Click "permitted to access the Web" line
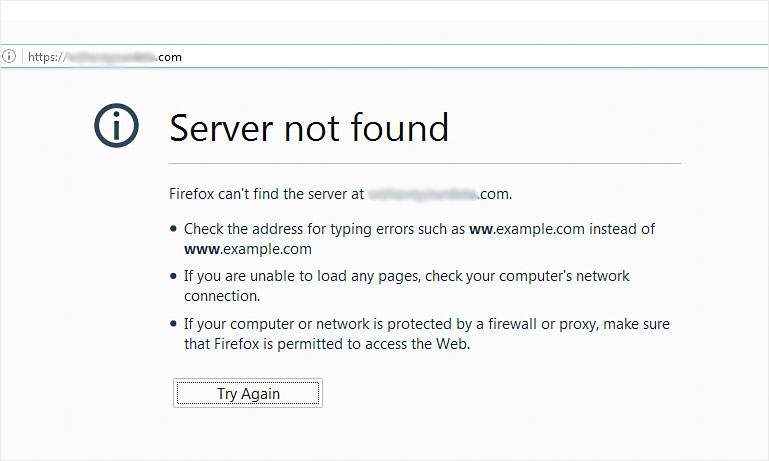Viewport: 769px width, 461px height. tap(374, 344)
